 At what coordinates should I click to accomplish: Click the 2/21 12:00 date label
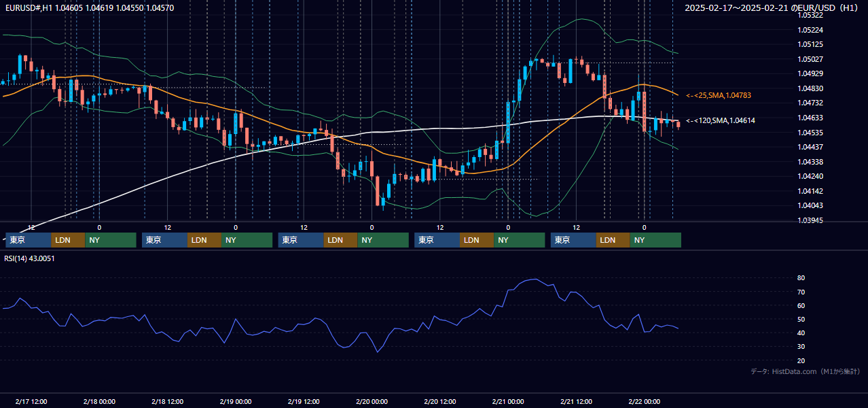click(577, 402)
